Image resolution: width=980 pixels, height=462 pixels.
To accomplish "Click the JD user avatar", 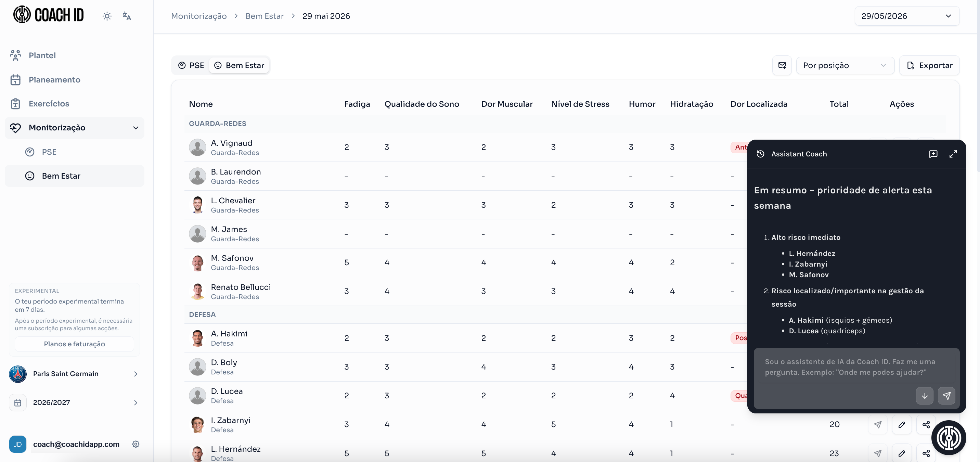I will coord(17,444).
